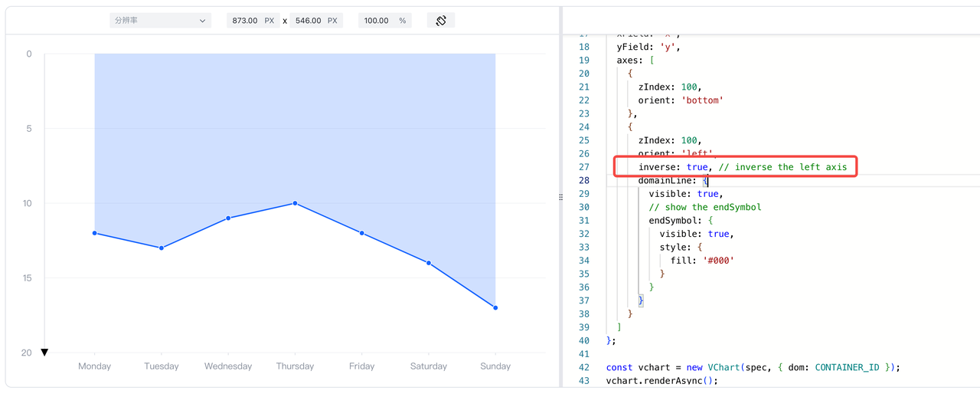Click the panel splitter drag handle
The width and height of the screenshot is (980, 407).
pyautogui.click(x=560, y=197)
